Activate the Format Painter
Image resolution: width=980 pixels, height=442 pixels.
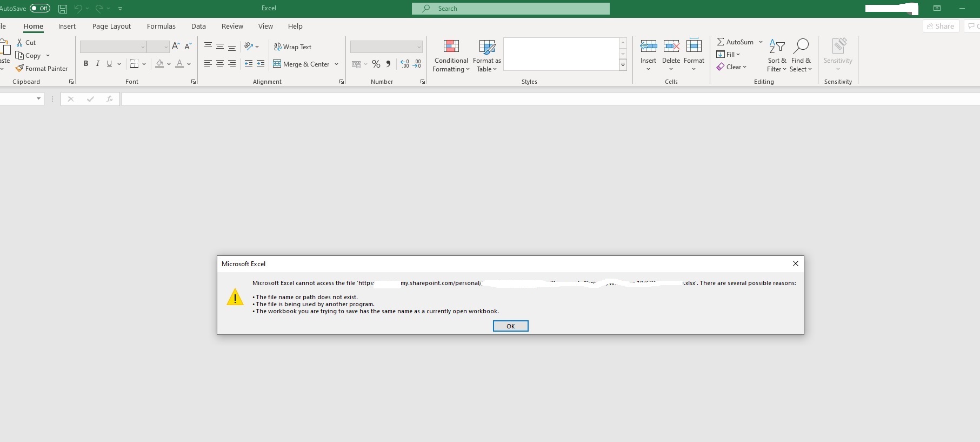pos(42,68)
